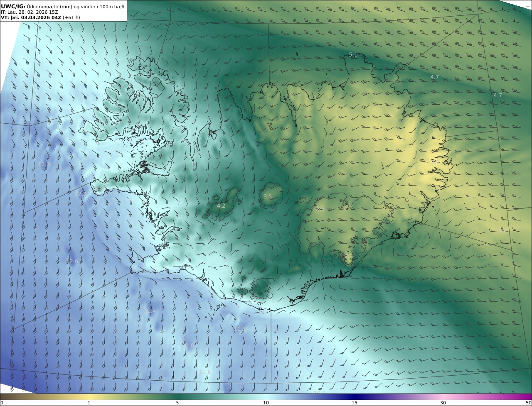532x406 pixels.
Task: Click the color scale tick label 15
Action: pos(355,403)
